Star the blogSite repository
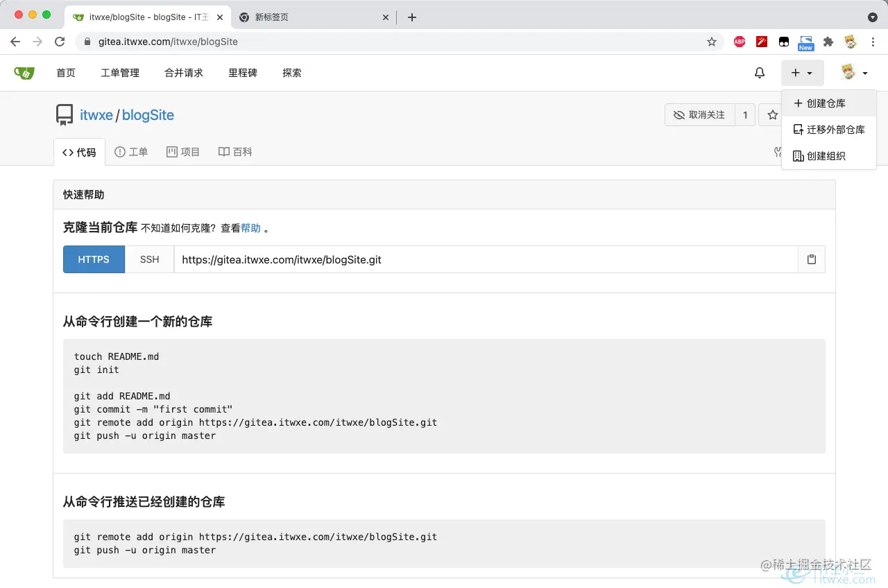The width and height of the screenshot is (888, 588). click(772, 115)
